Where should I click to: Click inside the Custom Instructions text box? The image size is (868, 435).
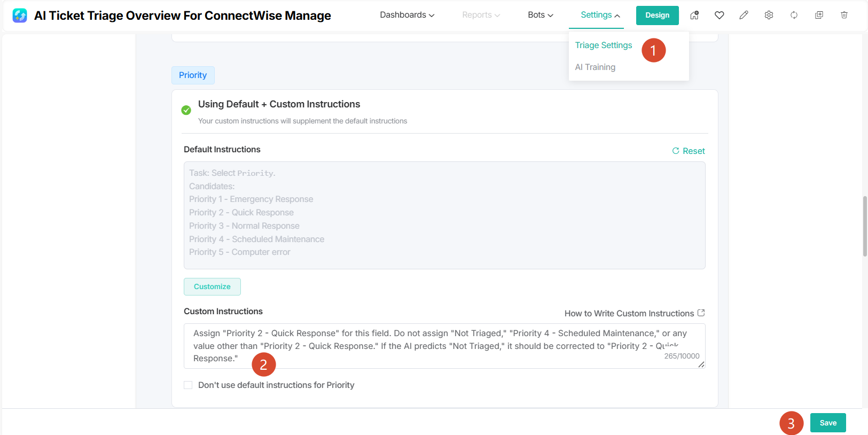(x=444, y=346)
